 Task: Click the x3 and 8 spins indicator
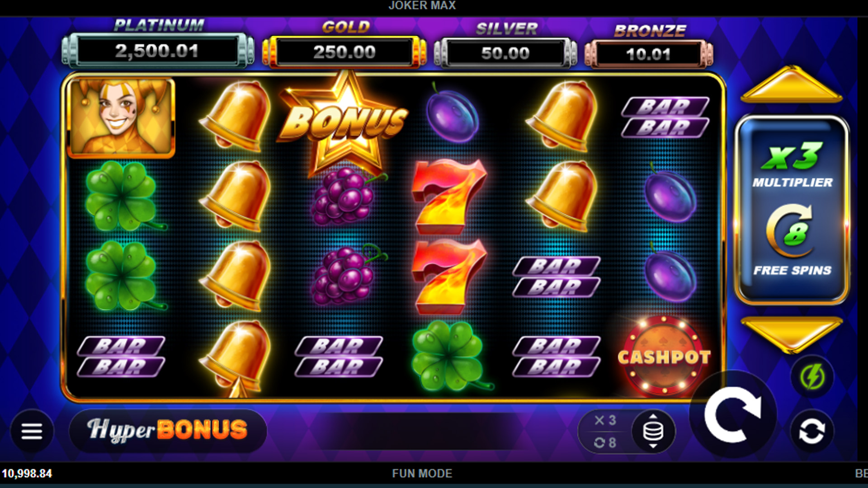(605, 432)
